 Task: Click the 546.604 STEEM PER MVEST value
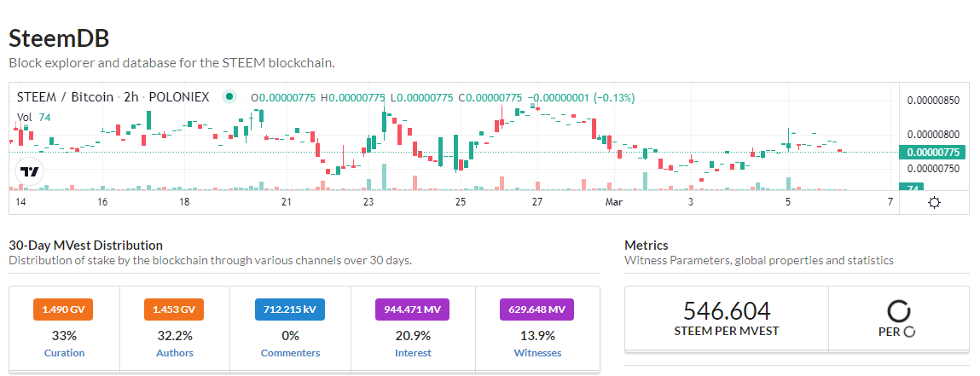pos(726,310)
